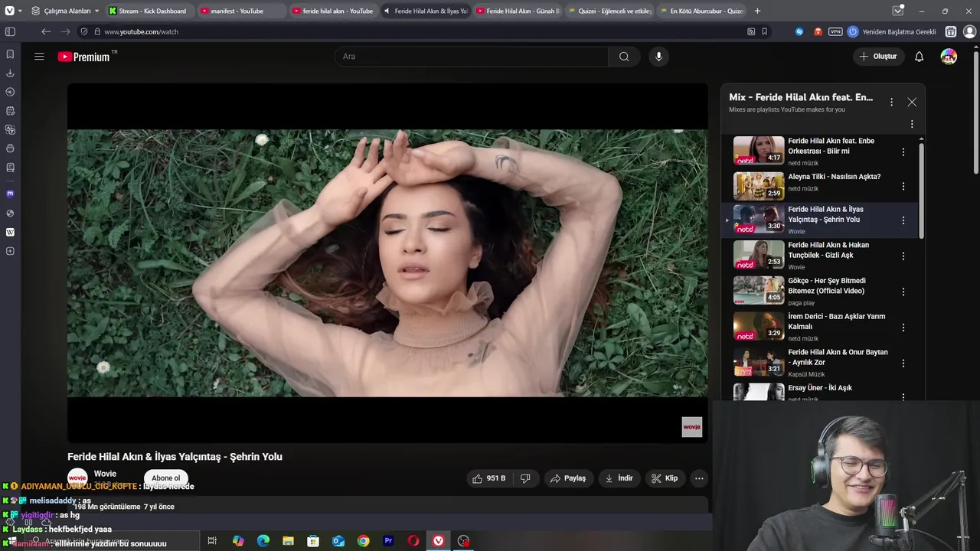The width and height of the screenshot is (980, 551).
Task: Open options for Nasılsın Aşkta? item
Action: pyautogui.click(x=903, y=186)
